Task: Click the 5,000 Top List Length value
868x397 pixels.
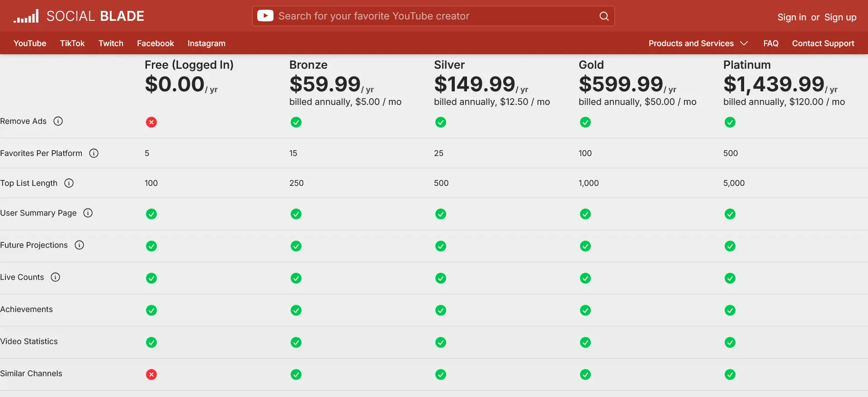Action: [x=734, y=183]
